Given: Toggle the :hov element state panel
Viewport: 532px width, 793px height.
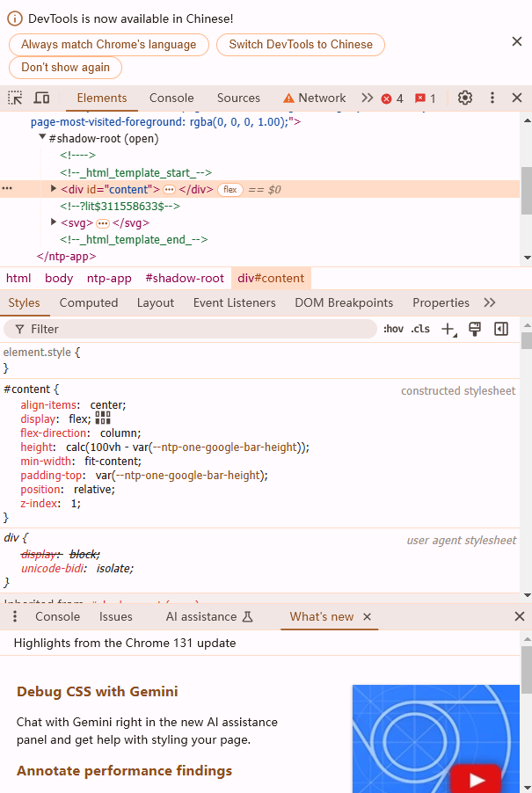Looking at the screenshot, I should point(393,329).
